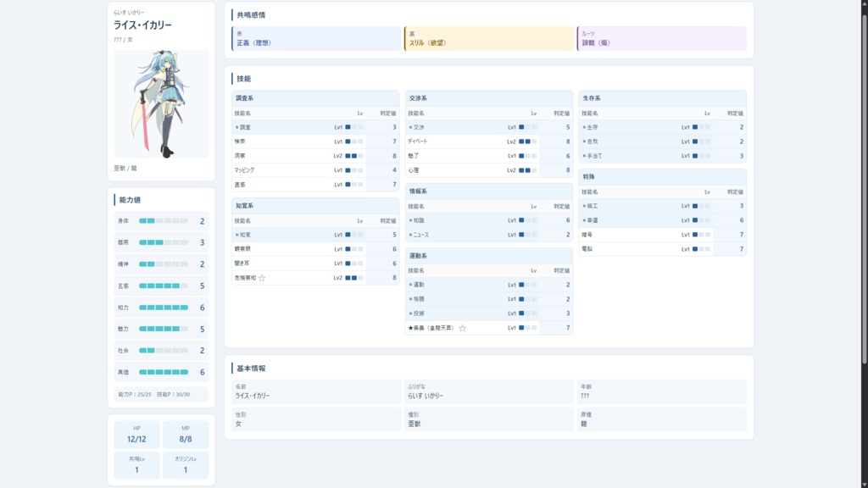
Task: Select the 暗号 skill row
Action: [x=663, y=235]
